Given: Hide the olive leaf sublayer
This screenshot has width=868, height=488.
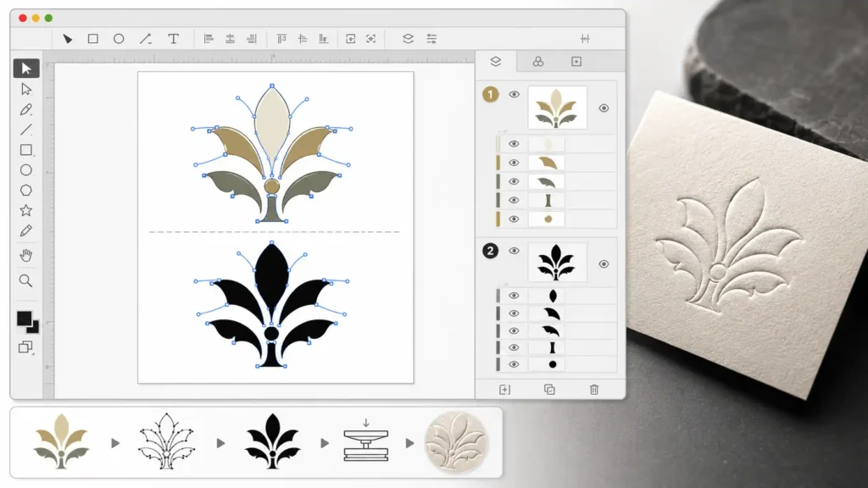Looking at the screenshot, I should tap(515, 181).
